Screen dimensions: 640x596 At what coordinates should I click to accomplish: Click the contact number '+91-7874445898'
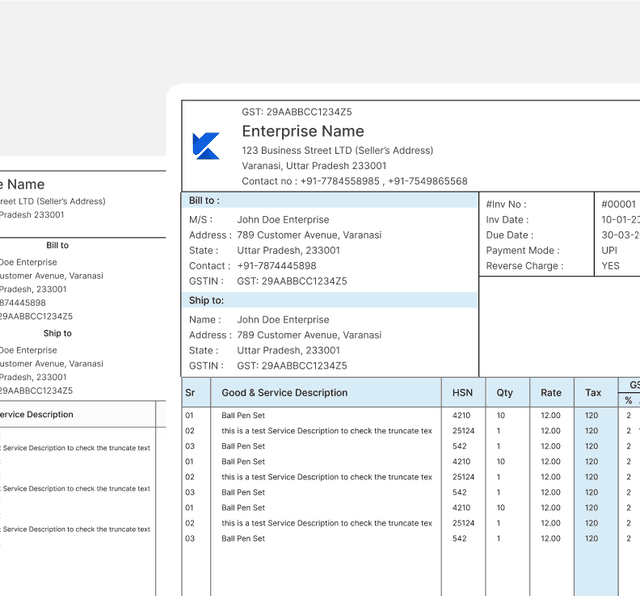277,266
